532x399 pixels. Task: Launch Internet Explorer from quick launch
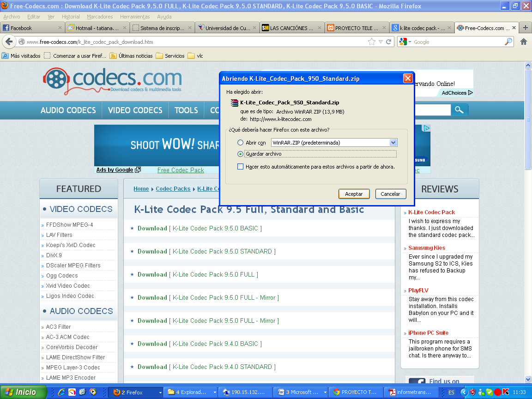pos(61,392)
